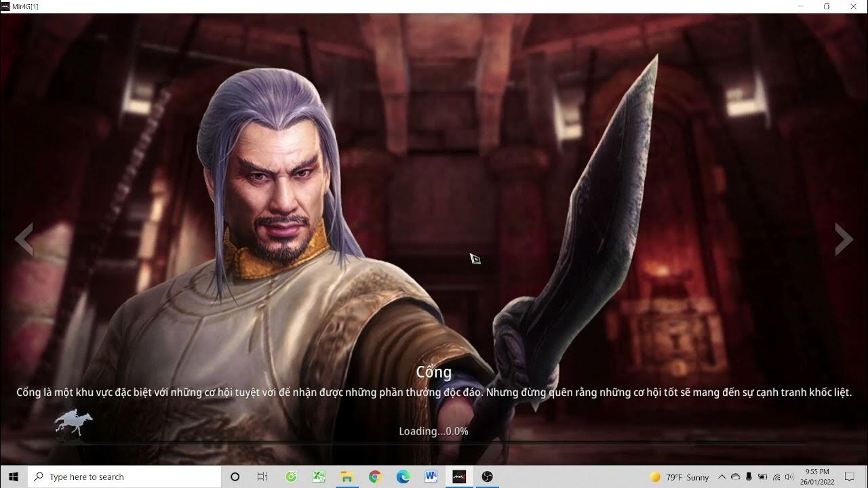Click the 'Loading...0.0%' text
Viewport: 868px width, 488px height.
pos(433,431)
